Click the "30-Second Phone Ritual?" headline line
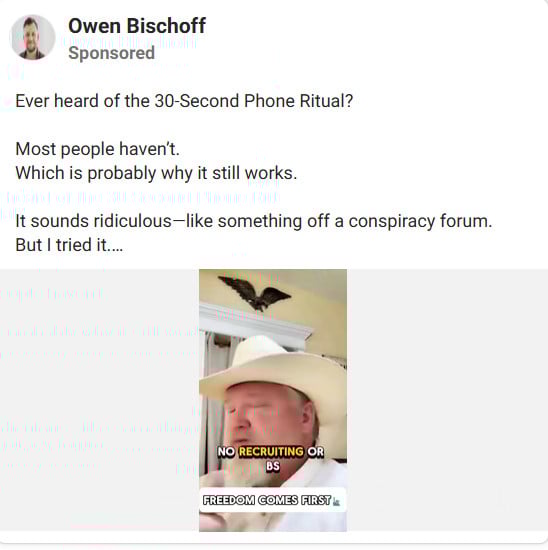 pos(184,101)
